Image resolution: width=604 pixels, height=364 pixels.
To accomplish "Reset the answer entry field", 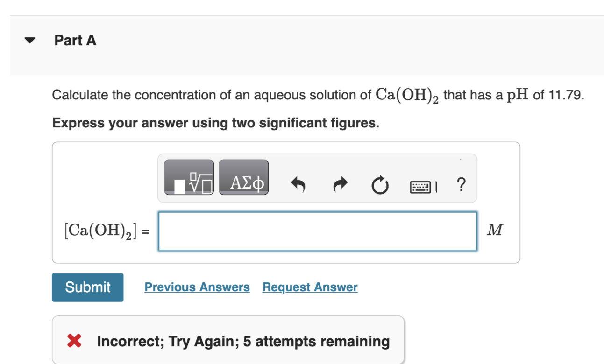I will point(379,184).
